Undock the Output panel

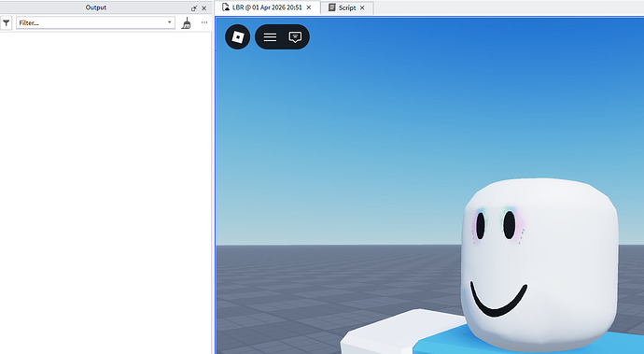tap(194, 7)
